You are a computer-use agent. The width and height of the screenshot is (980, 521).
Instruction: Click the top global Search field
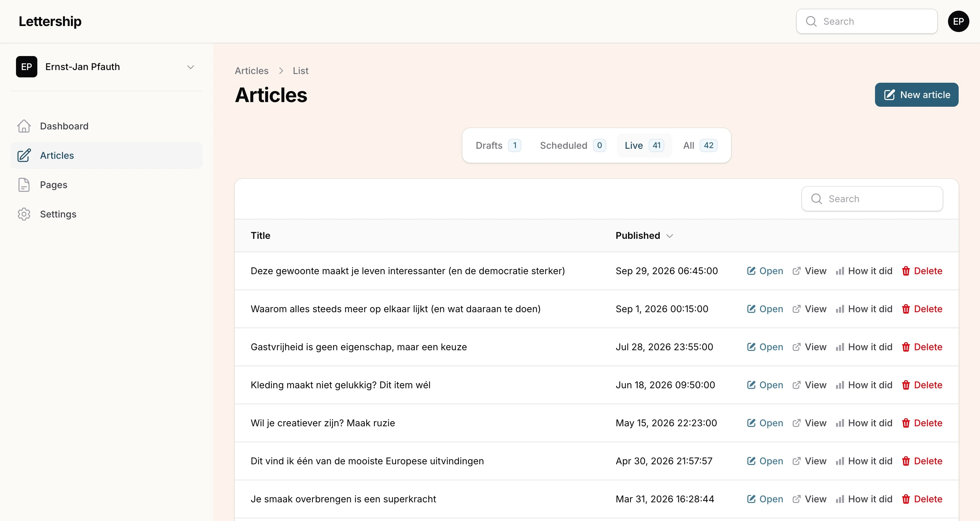[x=867, y=21]
